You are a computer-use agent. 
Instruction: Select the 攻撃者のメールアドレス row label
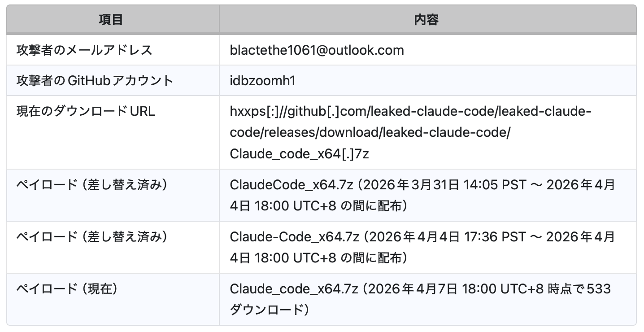tap(84, 50)
